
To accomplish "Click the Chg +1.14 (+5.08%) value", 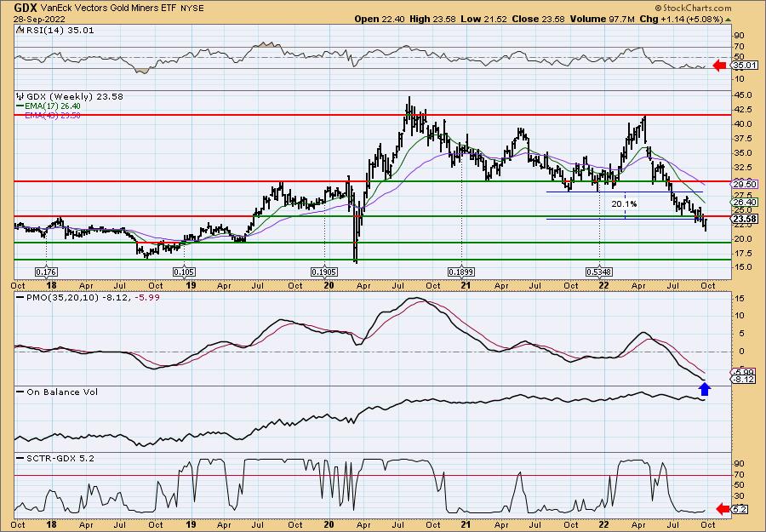I will (681, 19).
